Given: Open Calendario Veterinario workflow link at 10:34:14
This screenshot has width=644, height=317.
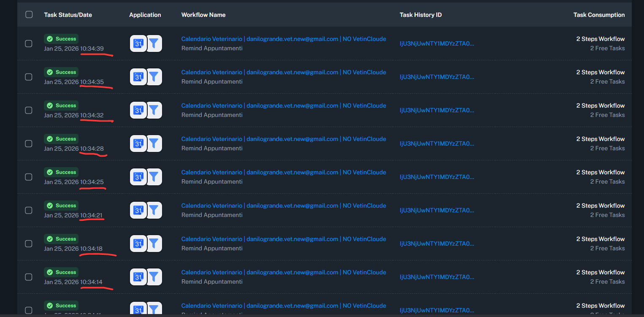Looking at the screenshot, I should [283, 272].
